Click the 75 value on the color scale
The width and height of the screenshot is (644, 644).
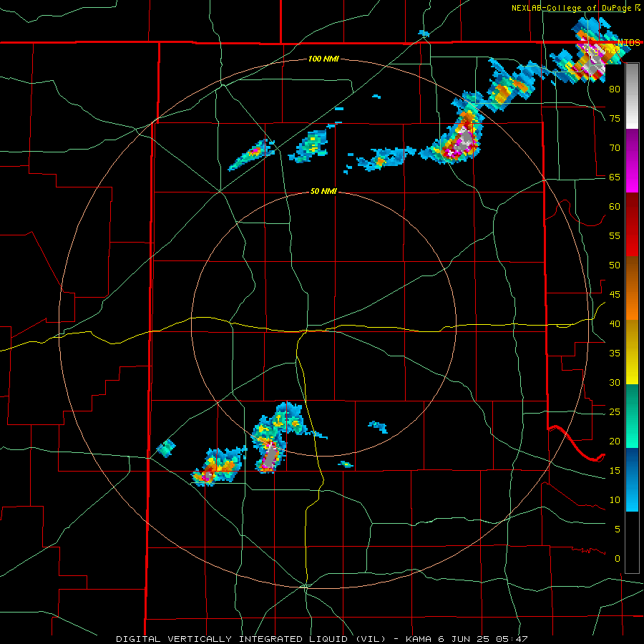point(615,118)
